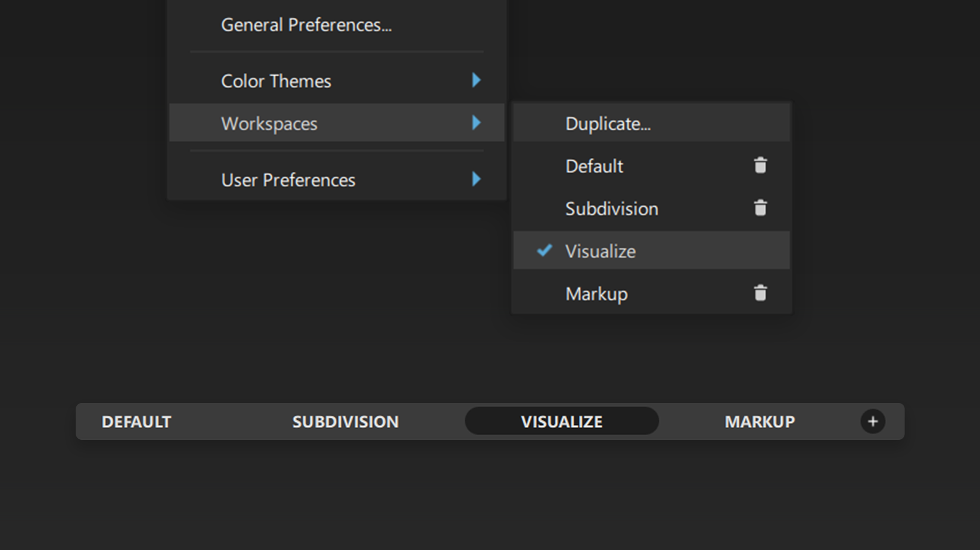Pick Subdivision from the workspace submenu
Screen dimensions: 980x550
click(611, 209)
